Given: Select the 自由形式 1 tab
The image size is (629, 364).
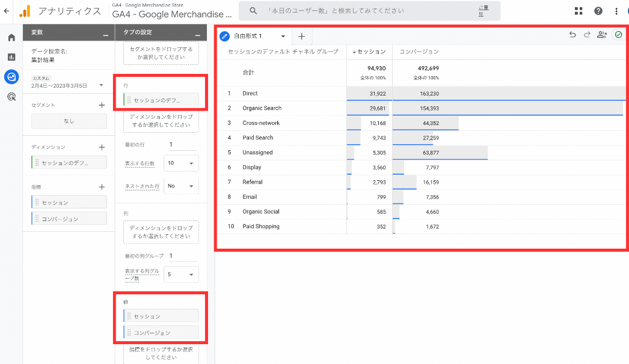Looking at the screenshot, I should [248, 36].
